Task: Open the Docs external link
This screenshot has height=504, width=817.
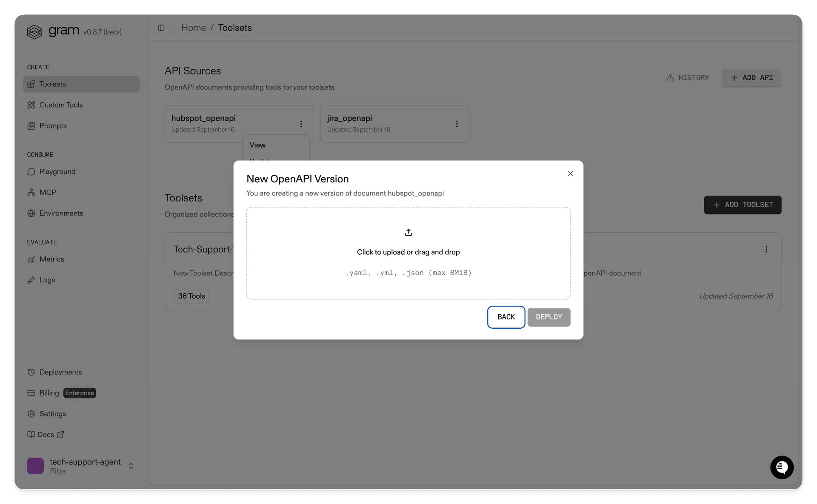Action: [46, 434]
